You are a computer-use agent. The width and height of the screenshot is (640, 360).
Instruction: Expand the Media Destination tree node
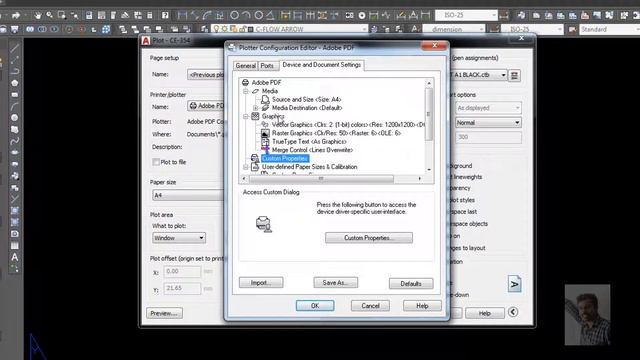[256, 108]
